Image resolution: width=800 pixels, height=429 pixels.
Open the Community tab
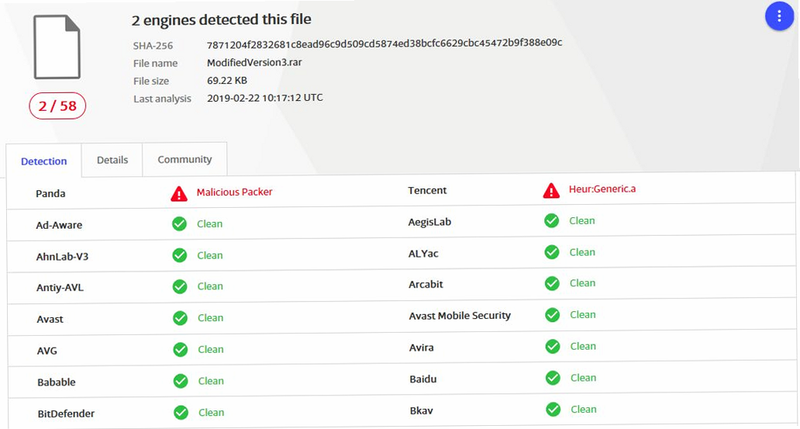(x=184, y=159)
